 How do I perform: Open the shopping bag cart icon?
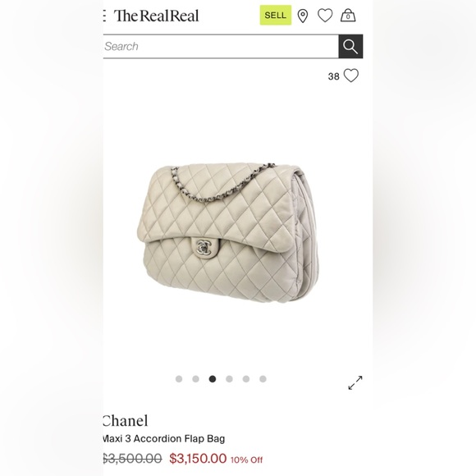tap(348, 15)
